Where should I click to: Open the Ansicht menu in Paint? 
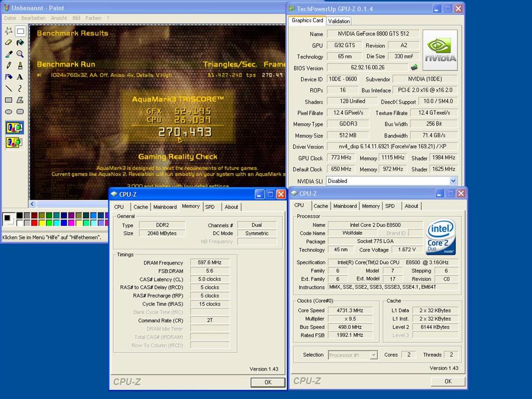pos(59,18)
